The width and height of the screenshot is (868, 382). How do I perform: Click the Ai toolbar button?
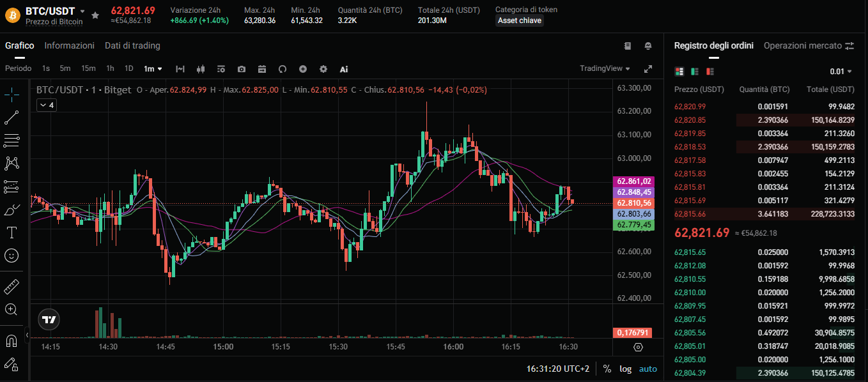pyautogui.click(x=344, y=69)
